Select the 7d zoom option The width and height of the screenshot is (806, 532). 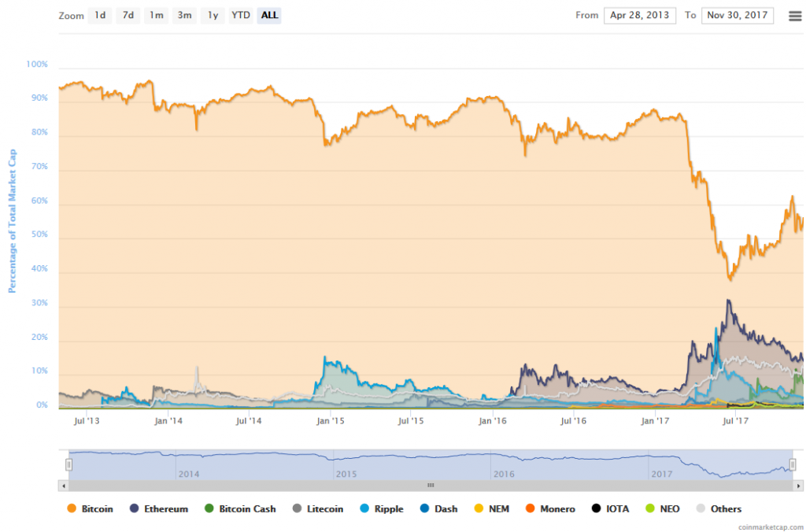coord(128,16)
